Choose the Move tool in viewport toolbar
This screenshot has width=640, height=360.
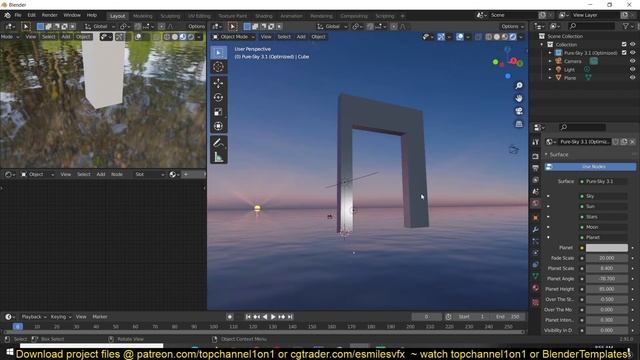click(x=218, y=83)
